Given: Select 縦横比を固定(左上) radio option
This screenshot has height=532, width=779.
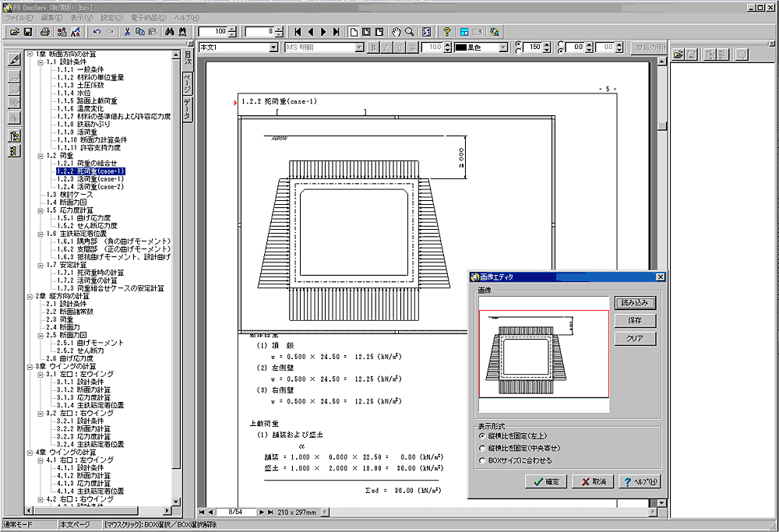Looking at the screenshot, I should (x=484, y=436).
